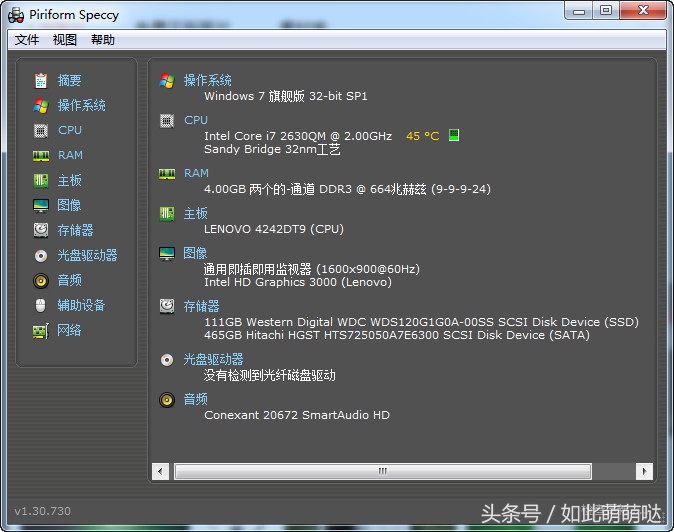Click Sandy Bridge 32nm工艺 text
The image size is (674, 532).
pyautogui.click(x=272, y=150)
